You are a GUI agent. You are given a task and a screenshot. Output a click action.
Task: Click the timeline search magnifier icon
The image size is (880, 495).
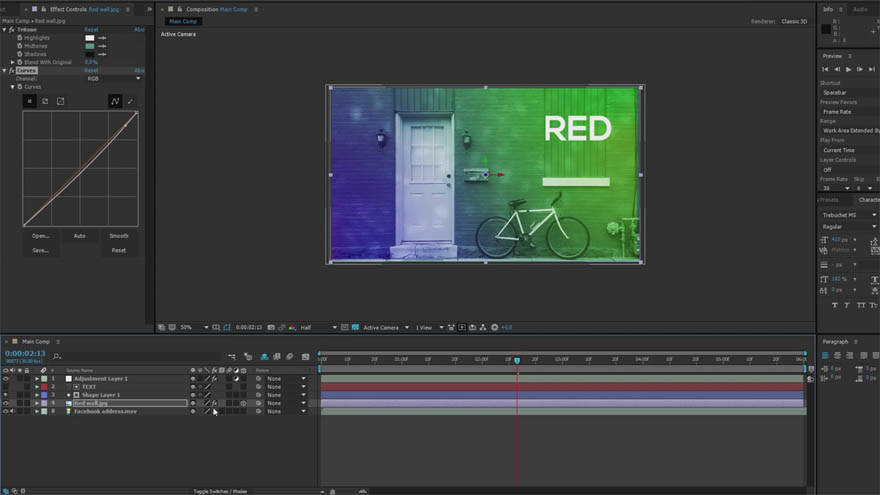point(57,356)
